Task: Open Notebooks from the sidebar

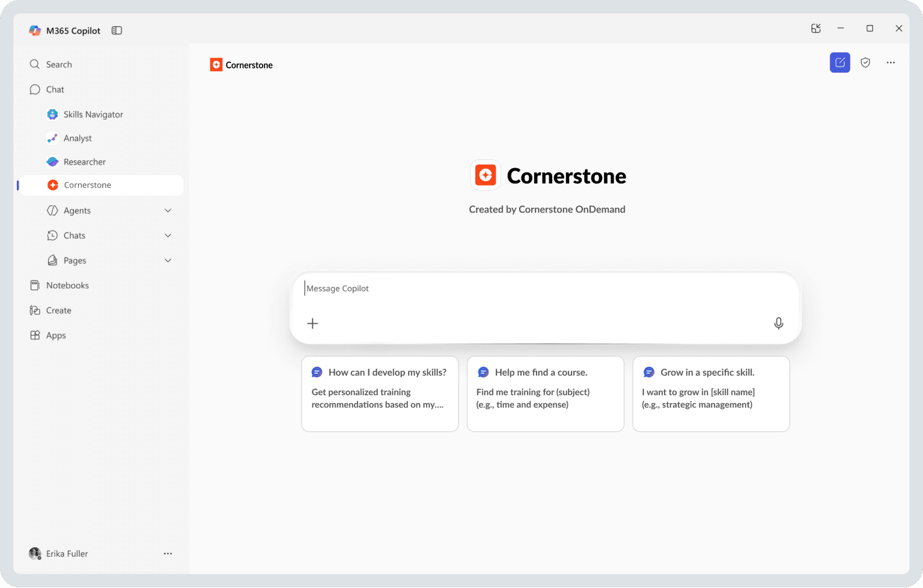Action: 67,285
